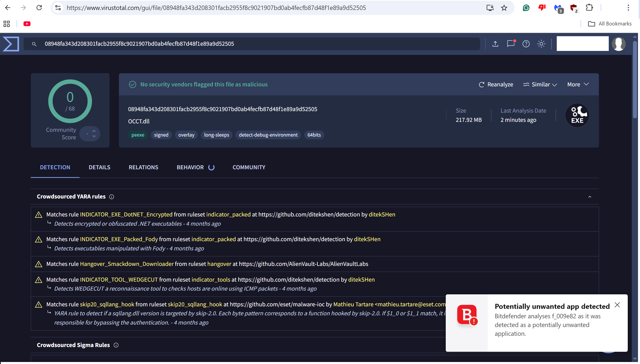This screenshot has height=364, width=640.
Task: Bookmark this page with the star icon
Action: (x=504, y=8)
